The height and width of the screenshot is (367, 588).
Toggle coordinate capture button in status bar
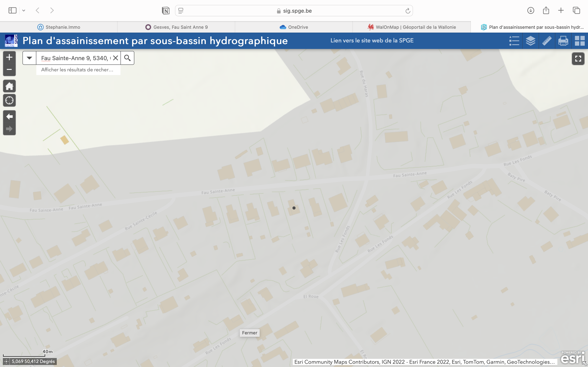pyautogui.click(x=7, y=361)
